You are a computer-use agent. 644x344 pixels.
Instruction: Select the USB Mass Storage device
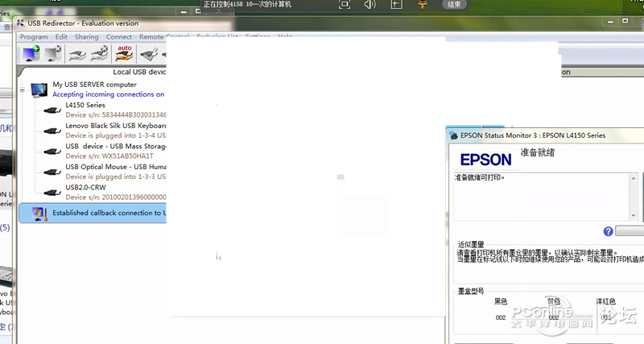116,146
